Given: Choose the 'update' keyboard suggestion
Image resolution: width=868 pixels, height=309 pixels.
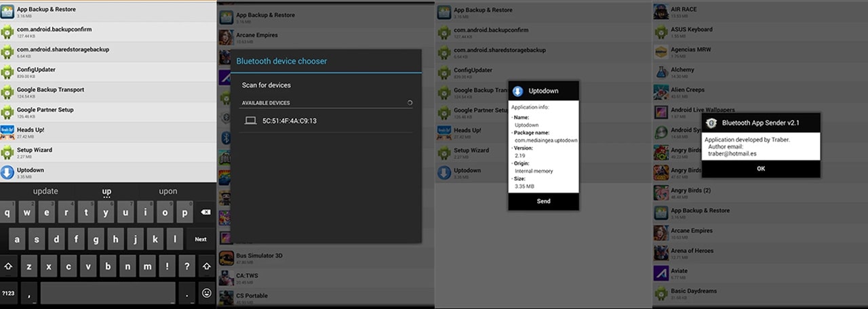Looking at the screenshot, I should pyautogui.click(x=45, y=191).
